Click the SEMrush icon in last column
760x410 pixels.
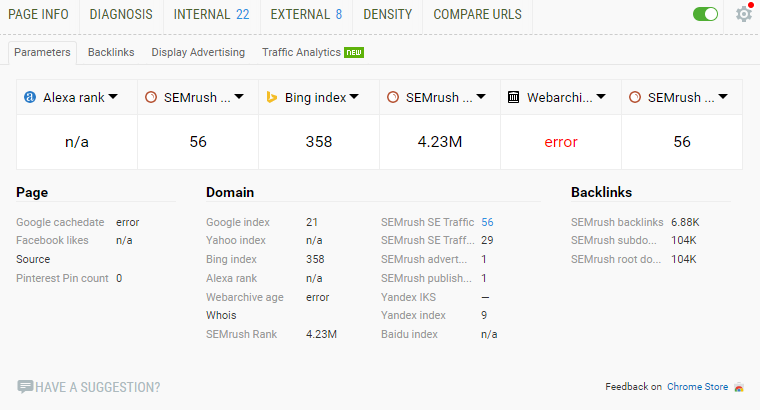[635, 97]
